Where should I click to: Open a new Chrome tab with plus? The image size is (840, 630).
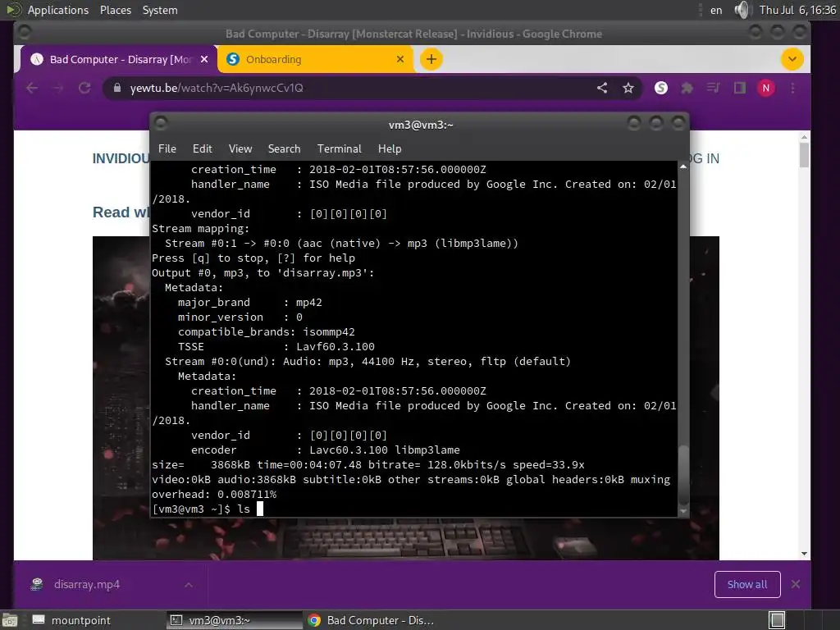tap(431, 59)
